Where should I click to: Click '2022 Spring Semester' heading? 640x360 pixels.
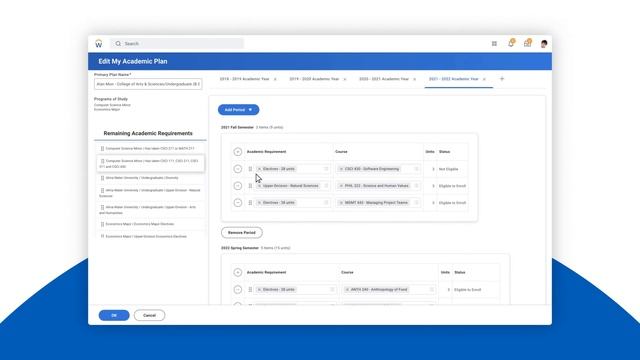240,248
